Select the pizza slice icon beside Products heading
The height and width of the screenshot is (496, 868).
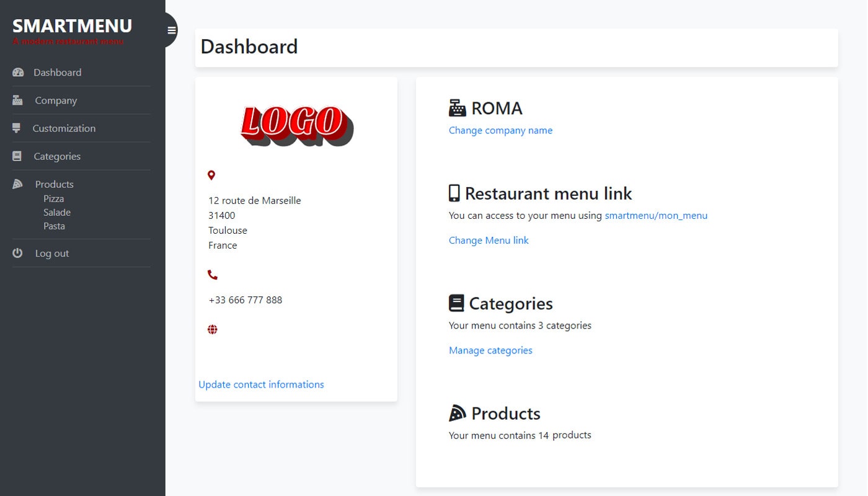(17, 184)
